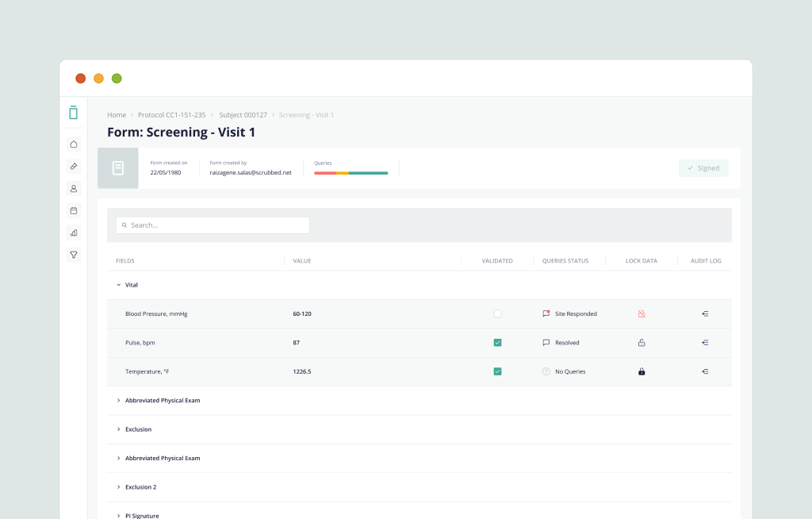
Task: Uncheck the Validated box for Pulse, bpm
Action: pyautogui.click(x=498, y=343)
